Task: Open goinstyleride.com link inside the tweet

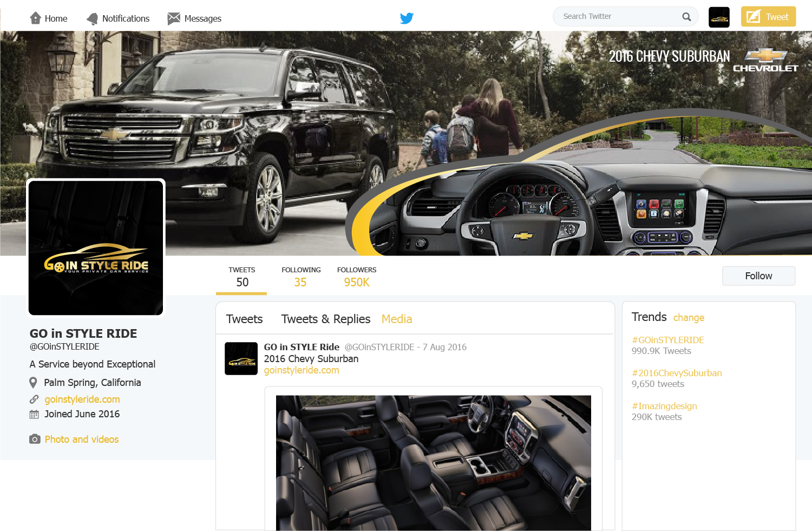Action: tap(302, 370)
